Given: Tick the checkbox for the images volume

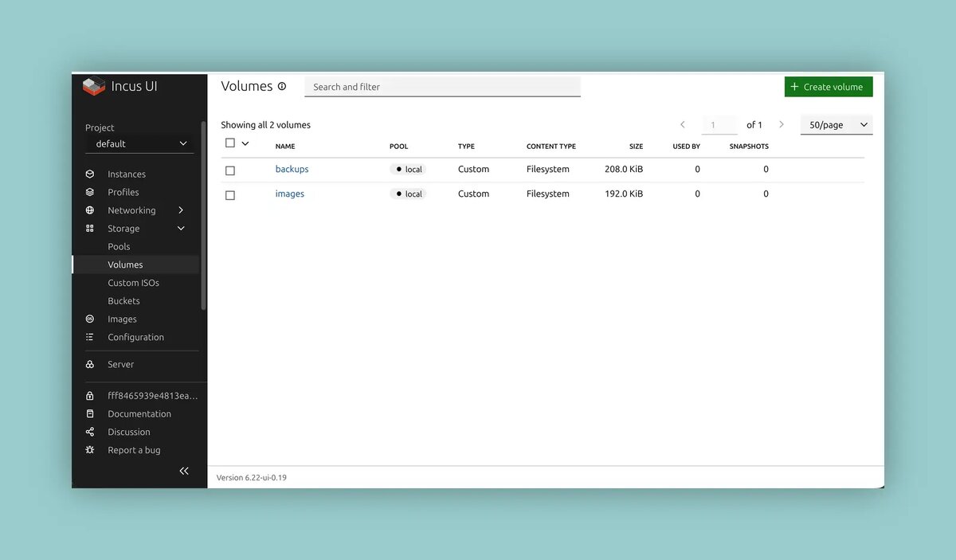Looking at the screenshot, I should pyautogui.click(x=229, y=194).
